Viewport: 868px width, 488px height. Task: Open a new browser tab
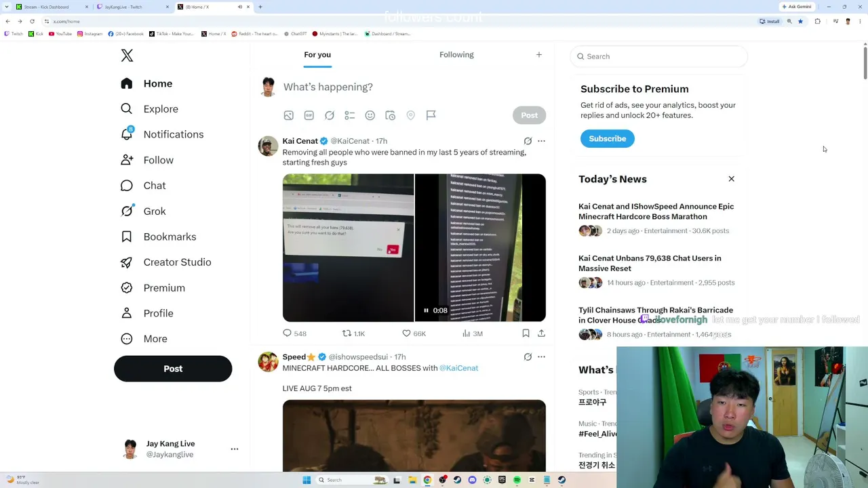[260, 7]
